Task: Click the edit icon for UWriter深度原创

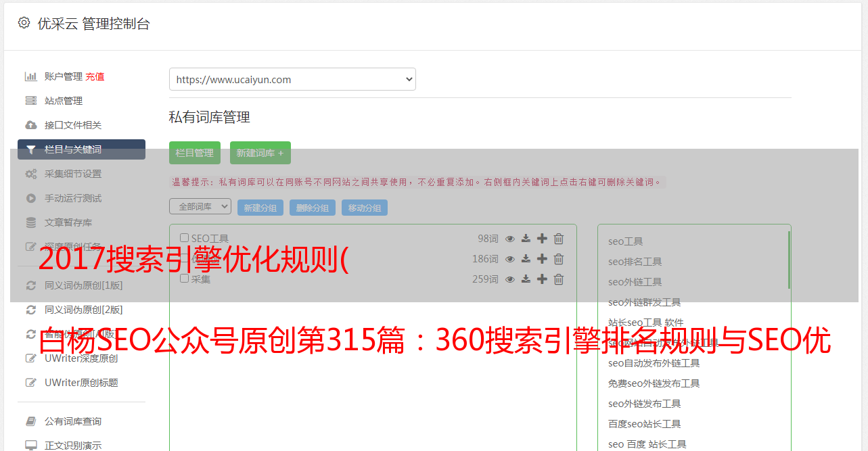Action: point(30,358)
